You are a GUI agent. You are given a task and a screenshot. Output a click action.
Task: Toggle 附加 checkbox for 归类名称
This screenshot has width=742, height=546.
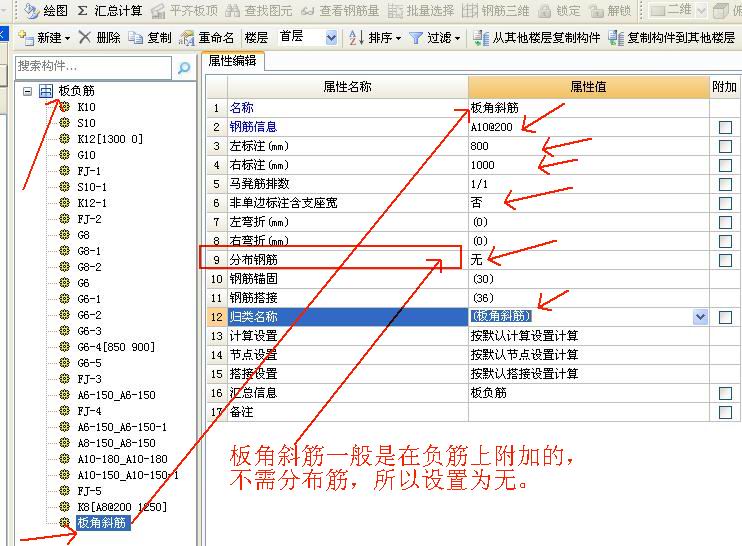(725, 317)
